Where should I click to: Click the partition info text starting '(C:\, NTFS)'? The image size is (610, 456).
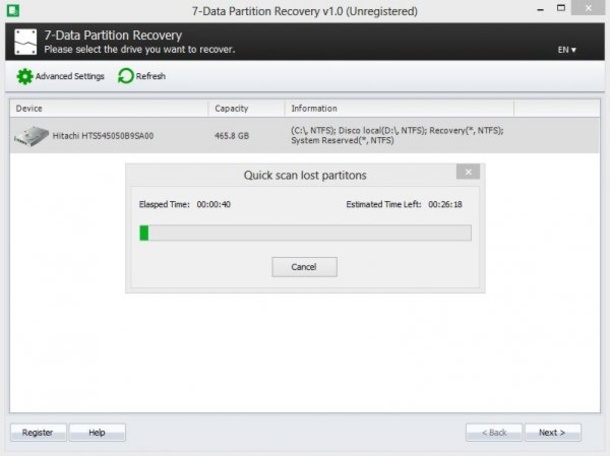[x=397, y=135]
